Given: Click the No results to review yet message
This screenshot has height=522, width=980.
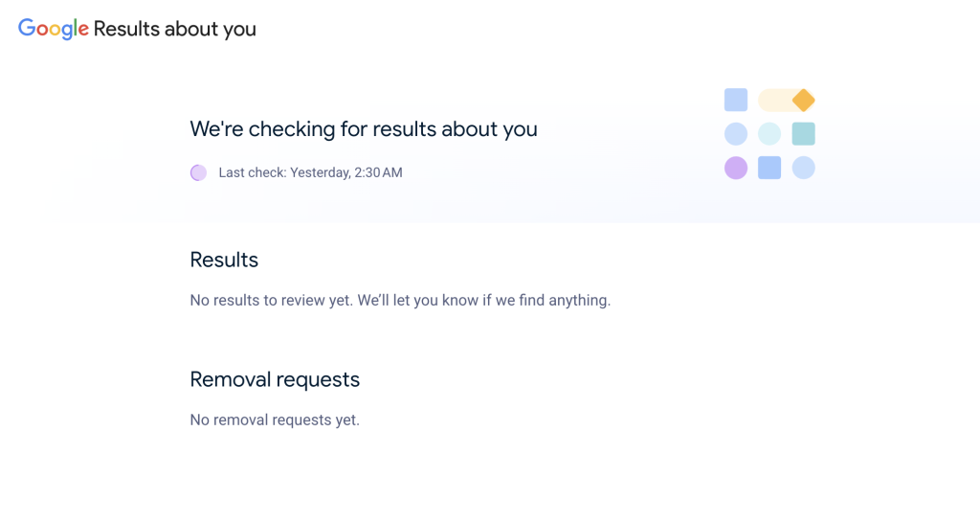Looking at the screenshot, I should pos(400,300).
